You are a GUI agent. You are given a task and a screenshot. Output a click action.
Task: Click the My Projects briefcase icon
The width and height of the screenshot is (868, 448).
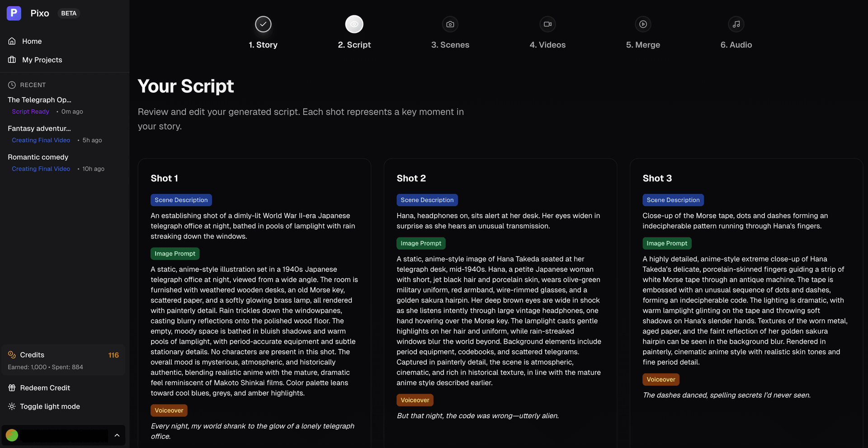click(12, 60)
